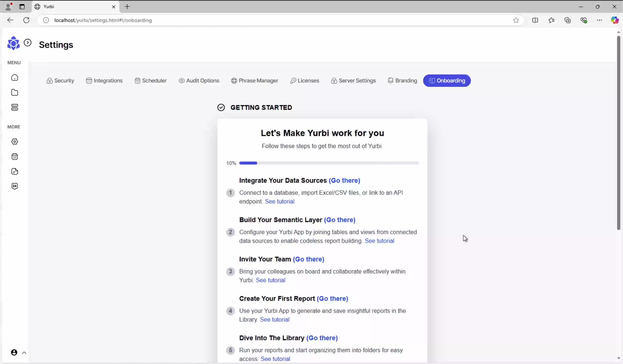The width and height of the screenshot is (623, 364).
Task: Open tab actions menu icon
Action: [x=22, y=7]
